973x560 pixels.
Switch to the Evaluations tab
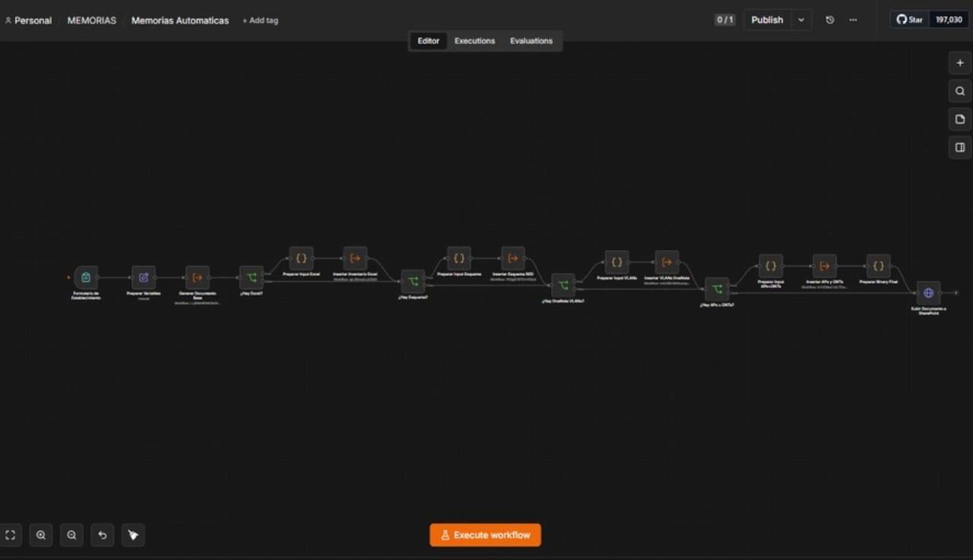531,41
